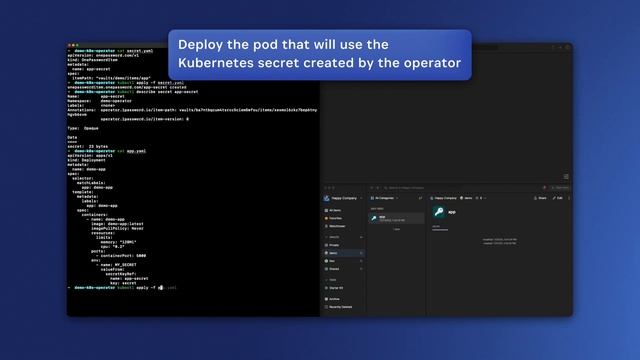The height and width of the screenshot is (360, 640).
Task: Click the sort order icon above item list
Action: [420, 198]
